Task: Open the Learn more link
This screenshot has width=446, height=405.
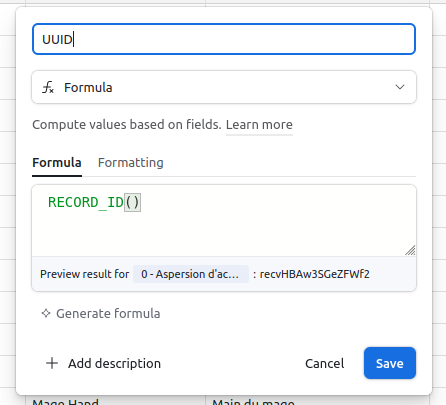Action: click(x=259, y=125)
